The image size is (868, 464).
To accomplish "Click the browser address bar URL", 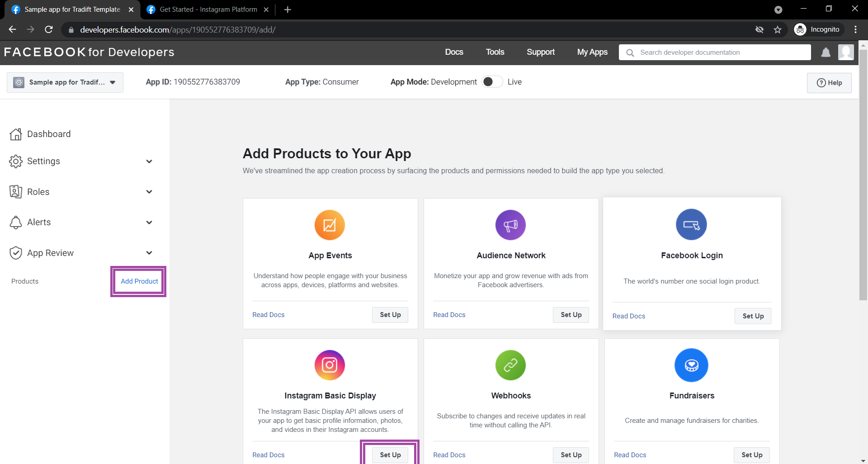I will pyautogui.click(x=178, y=30).
